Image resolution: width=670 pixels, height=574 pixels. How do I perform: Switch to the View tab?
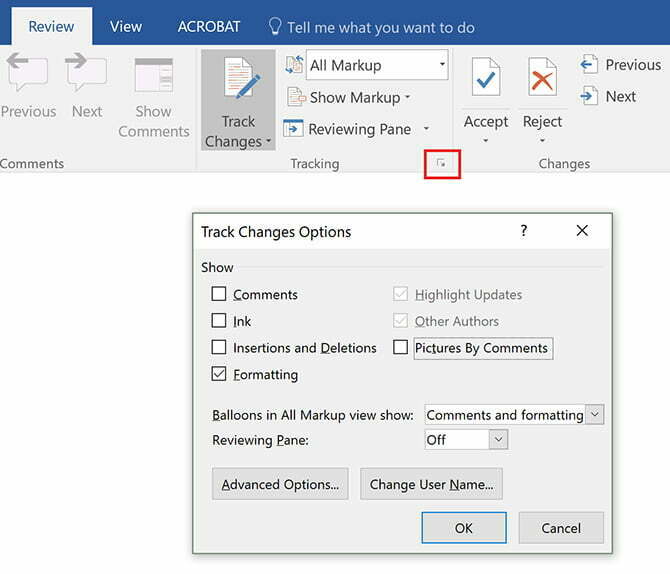click(126, 26)
